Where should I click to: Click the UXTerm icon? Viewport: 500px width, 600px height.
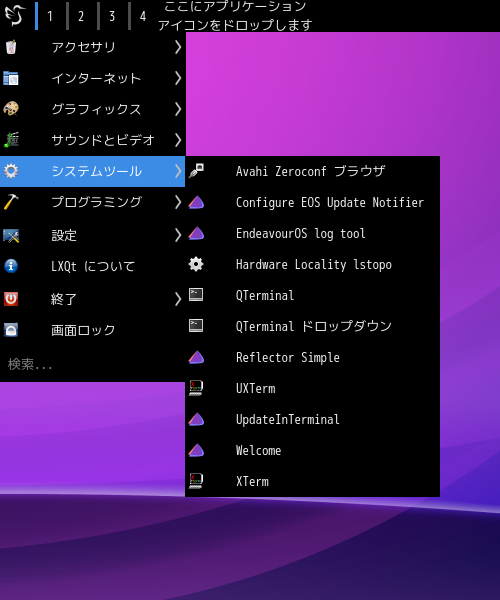196,388
